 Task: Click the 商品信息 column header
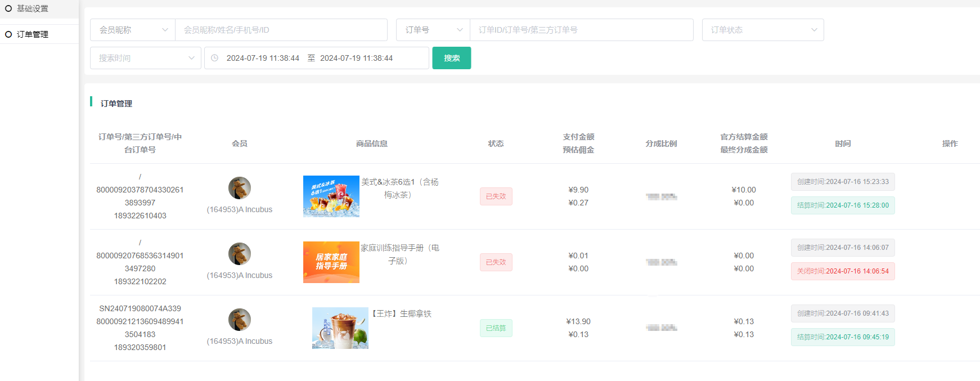pyautogui.click(x=372, y=144)
